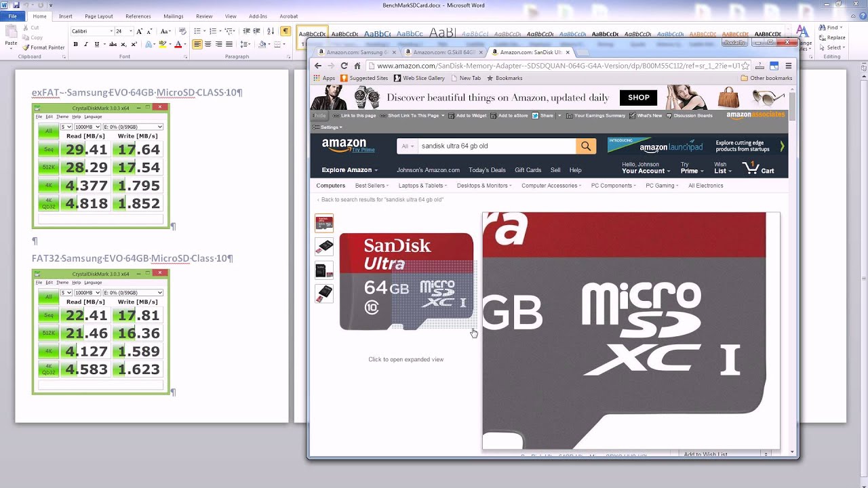This screenshot has height=488, width=868.
Task: Click the Amazon search magnifier button
Action: [586, 146]
